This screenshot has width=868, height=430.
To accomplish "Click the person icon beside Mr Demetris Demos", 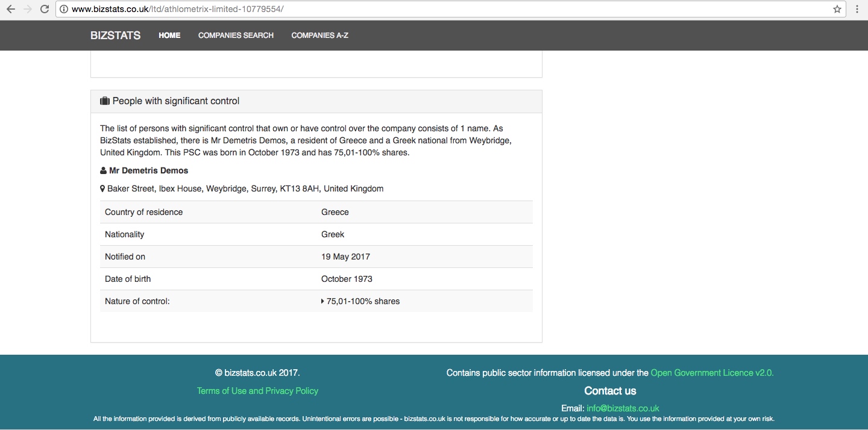I will click(104, 170).
